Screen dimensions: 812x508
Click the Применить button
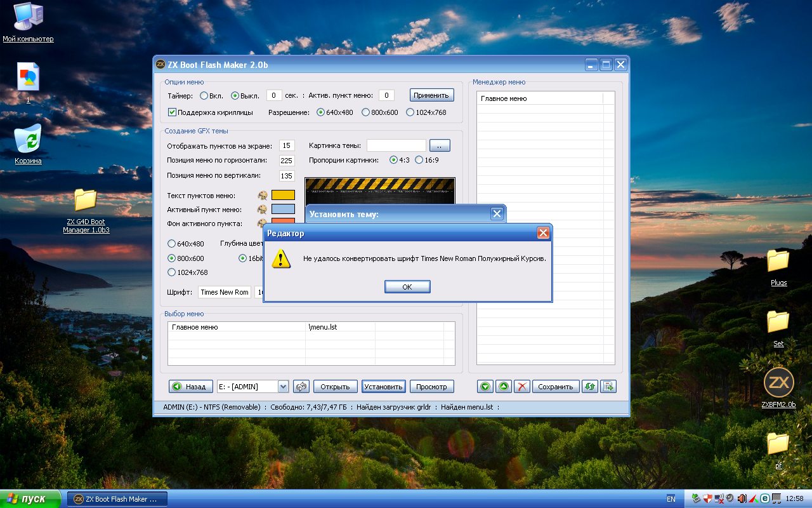431,95
